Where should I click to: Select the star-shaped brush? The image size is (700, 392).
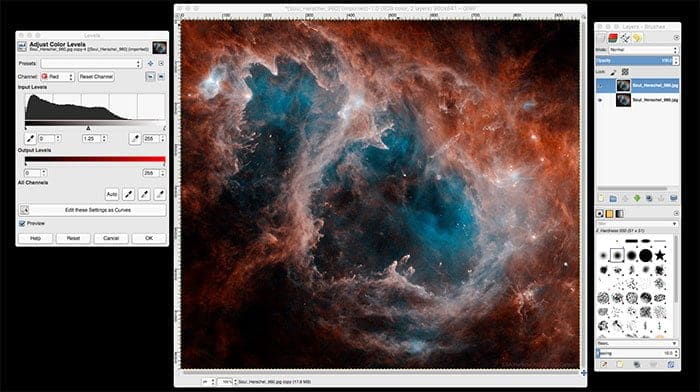pos(660,256)
